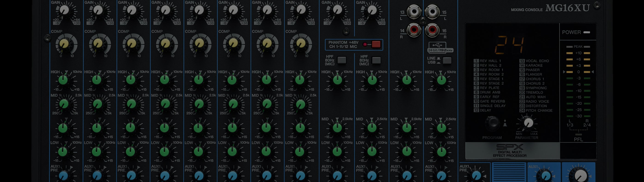The width and height of the screenshot is (644, 182).
Task: Adjust channel 11/12 MID 2.5kHz knob
Action: coord(372,128)
